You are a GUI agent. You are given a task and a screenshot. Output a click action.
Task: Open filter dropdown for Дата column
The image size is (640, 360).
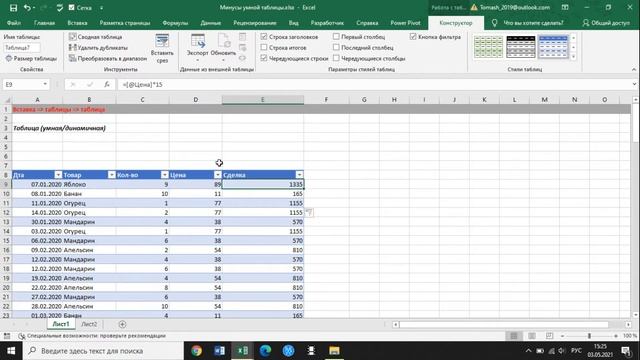[x=58, y=175]
